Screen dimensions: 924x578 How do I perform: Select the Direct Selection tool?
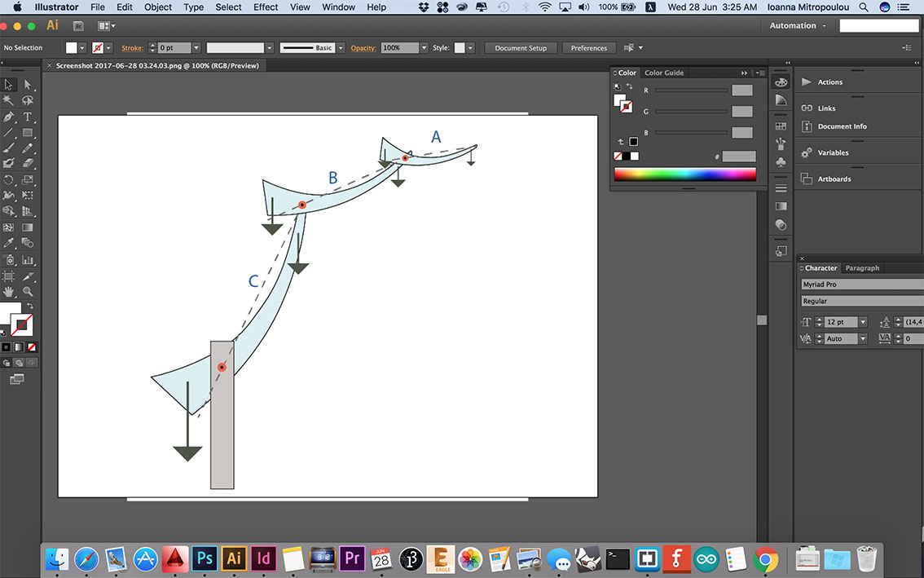[x=29, y=84]
